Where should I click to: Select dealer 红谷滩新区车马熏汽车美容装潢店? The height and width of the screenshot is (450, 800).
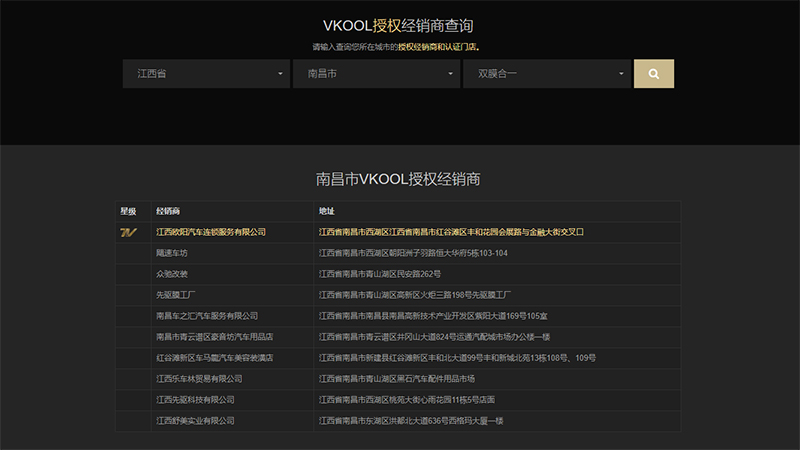coord(215,358)
